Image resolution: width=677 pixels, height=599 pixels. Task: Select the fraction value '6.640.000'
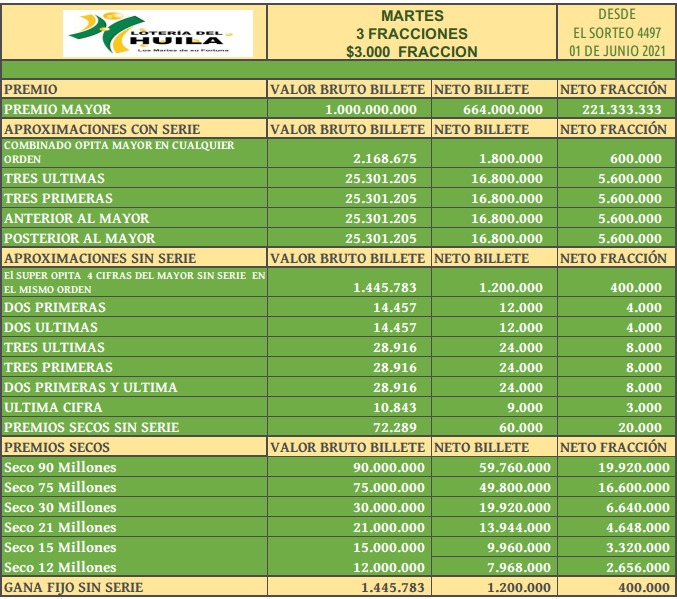point(638,507)
